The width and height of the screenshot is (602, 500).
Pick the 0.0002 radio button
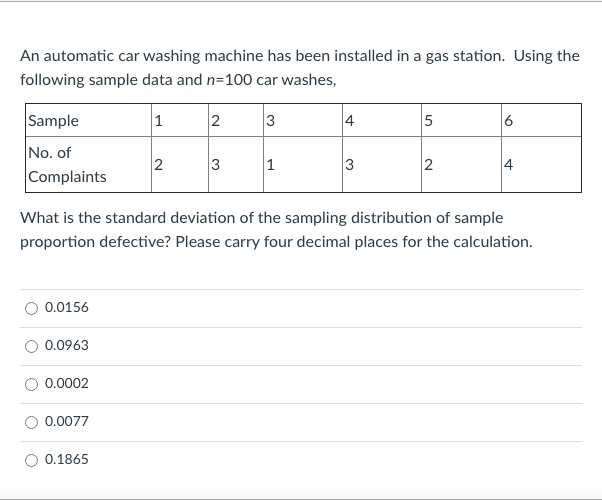click(31, 383)
